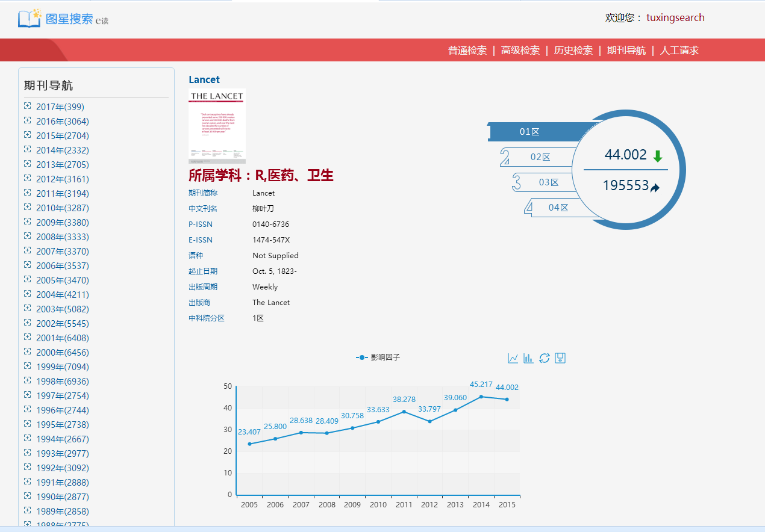Select the 01区 ranking tab
765x532 pixels.
click(x=530, y=132)
